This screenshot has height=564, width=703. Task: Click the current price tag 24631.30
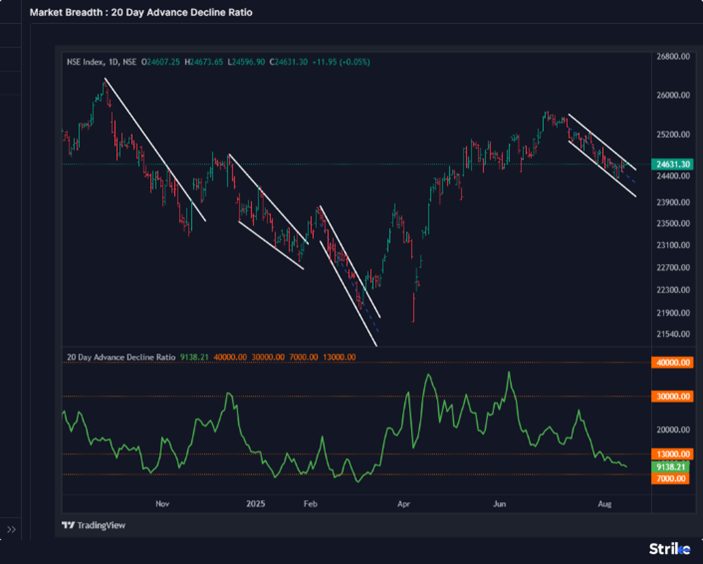[671, 164]
